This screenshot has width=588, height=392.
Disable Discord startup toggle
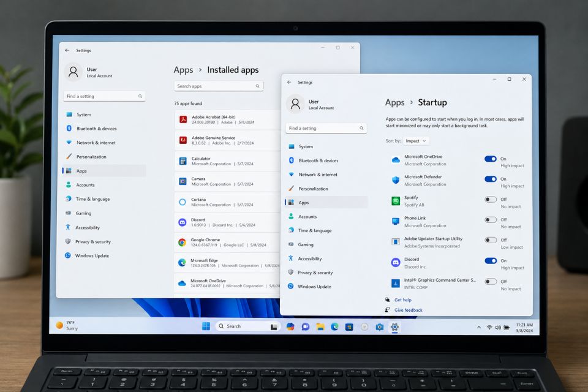[491, 261]
